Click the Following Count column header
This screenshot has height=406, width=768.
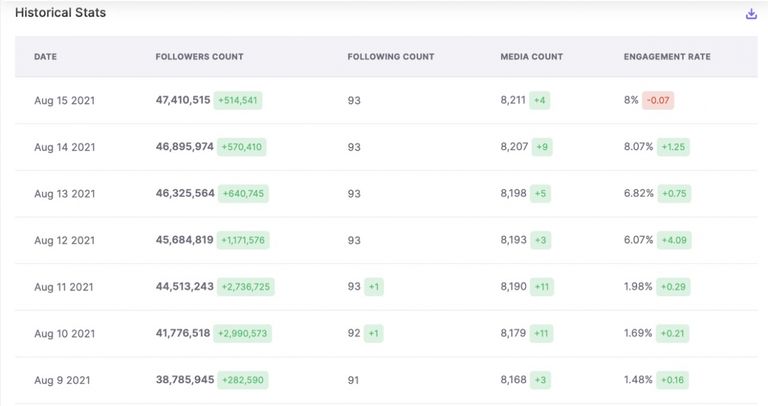[390, 57]
